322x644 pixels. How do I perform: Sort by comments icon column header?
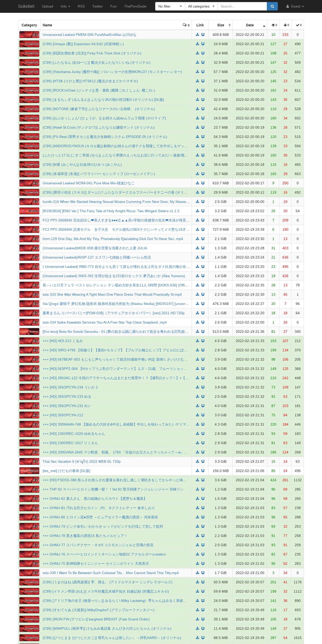click(x=186, y=25)
